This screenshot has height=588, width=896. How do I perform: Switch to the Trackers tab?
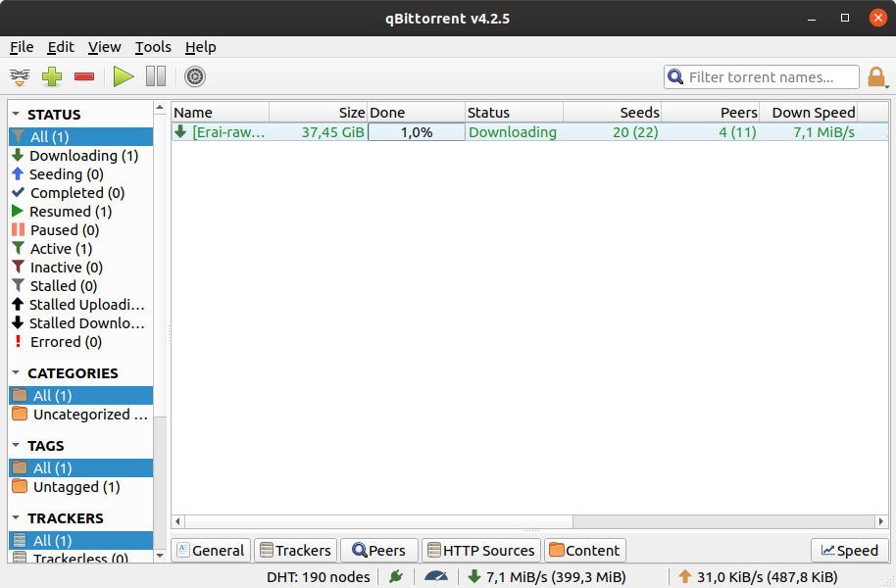coord(295,551)
